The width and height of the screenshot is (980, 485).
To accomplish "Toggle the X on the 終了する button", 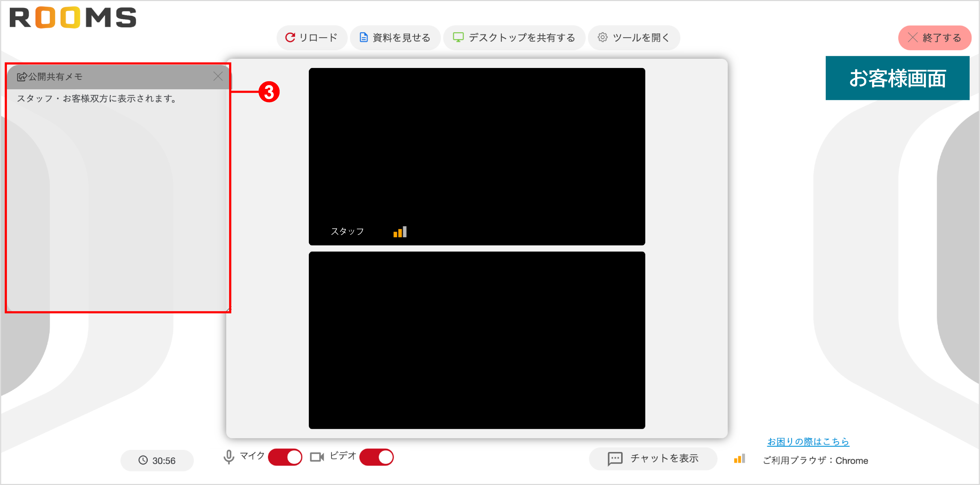I will tap(912, 37).
